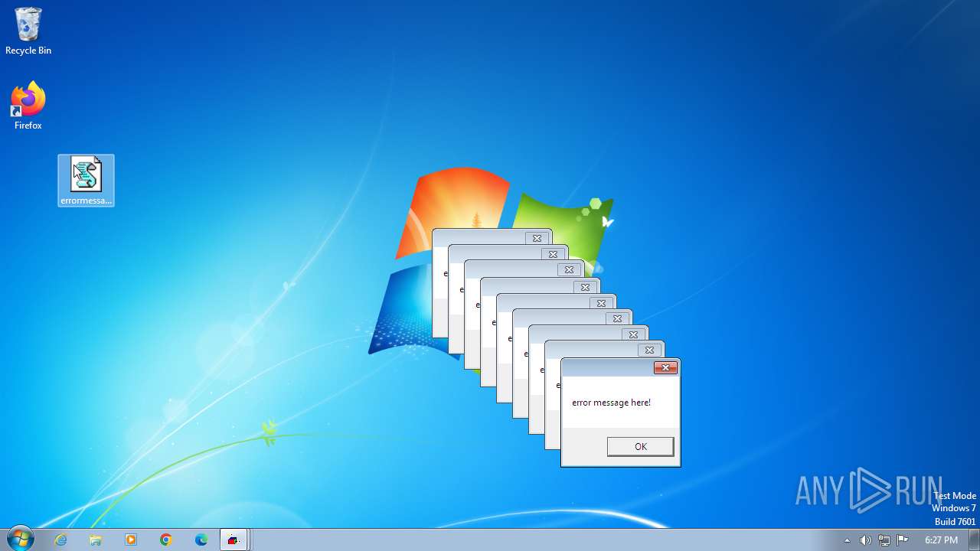Launch the Firefox desktop shortcut
The width and height of the screenshot is (980, 551).
pos(28,106)
